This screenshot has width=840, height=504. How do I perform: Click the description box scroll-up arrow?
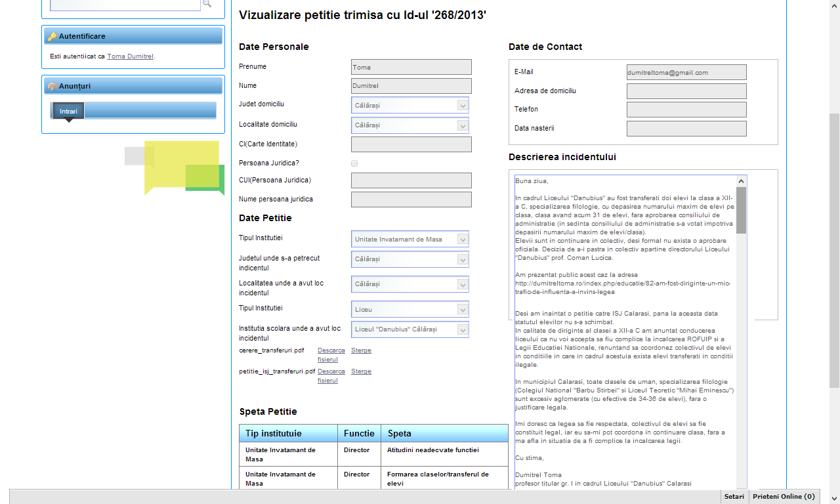point(741,181)
